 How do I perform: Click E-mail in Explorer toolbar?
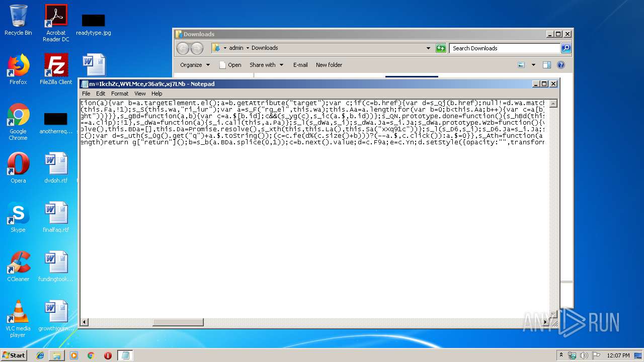pyautogui.click(x=300, y=65)
